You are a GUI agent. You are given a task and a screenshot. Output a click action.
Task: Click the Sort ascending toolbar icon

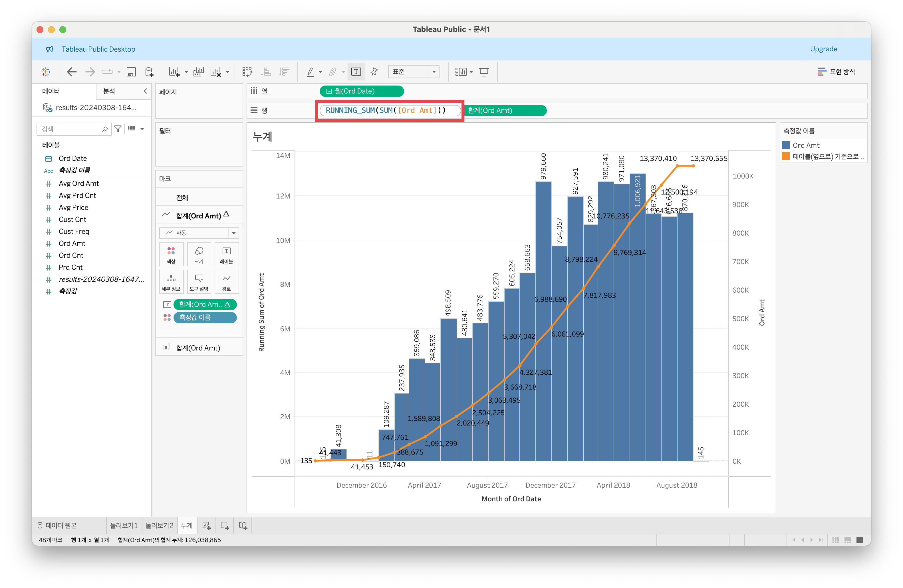point(266,72)
